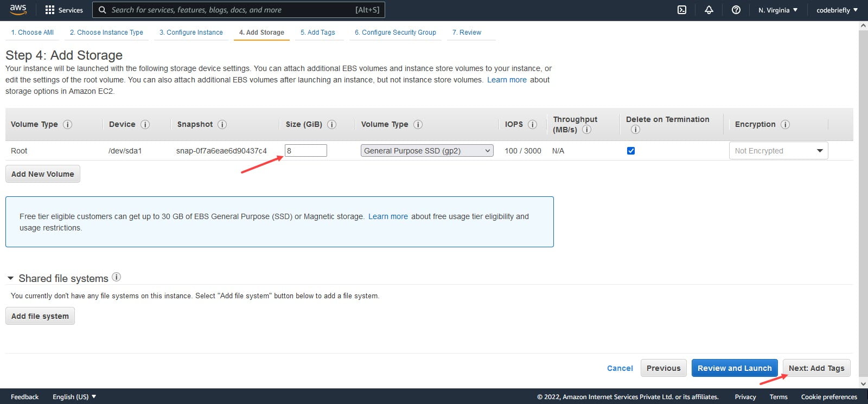Open Cookie preferences in footer
Image resolution: width=868 pixels, height=404 pixels.
(x=829, y=397)
